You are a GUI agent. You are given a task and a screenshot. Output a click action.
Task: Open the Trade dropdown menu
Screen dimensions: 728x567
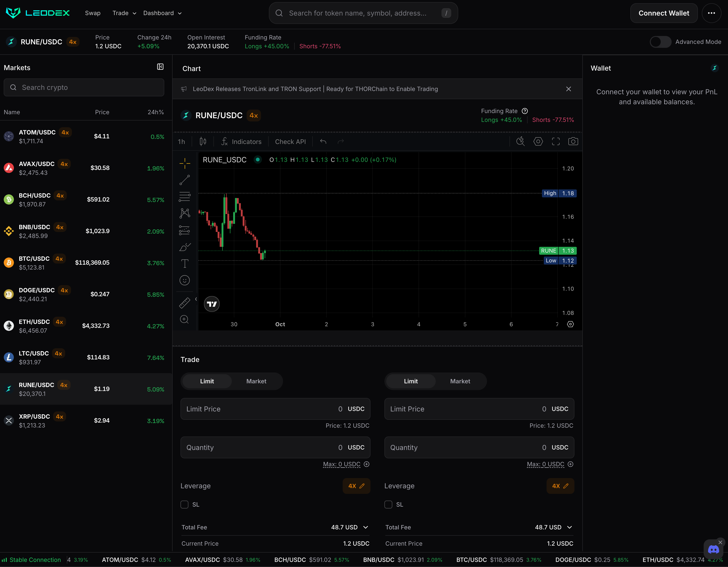pyautogui.click(x=124, y=13)
